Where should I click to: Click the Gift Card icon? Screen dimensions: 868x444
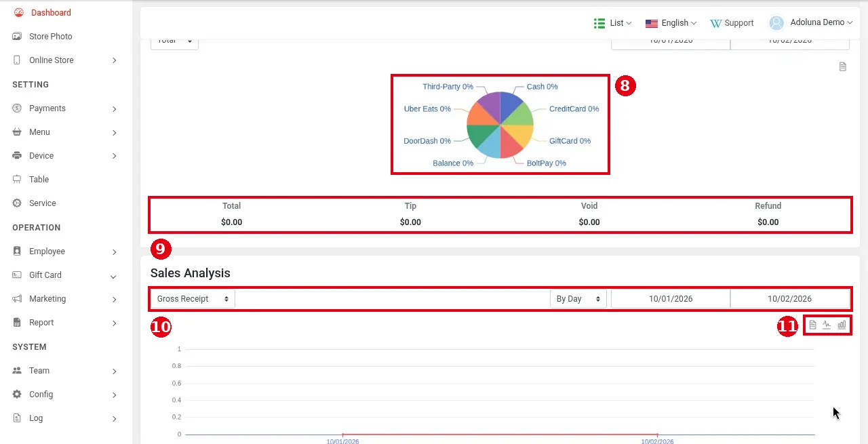click(17, 275)
